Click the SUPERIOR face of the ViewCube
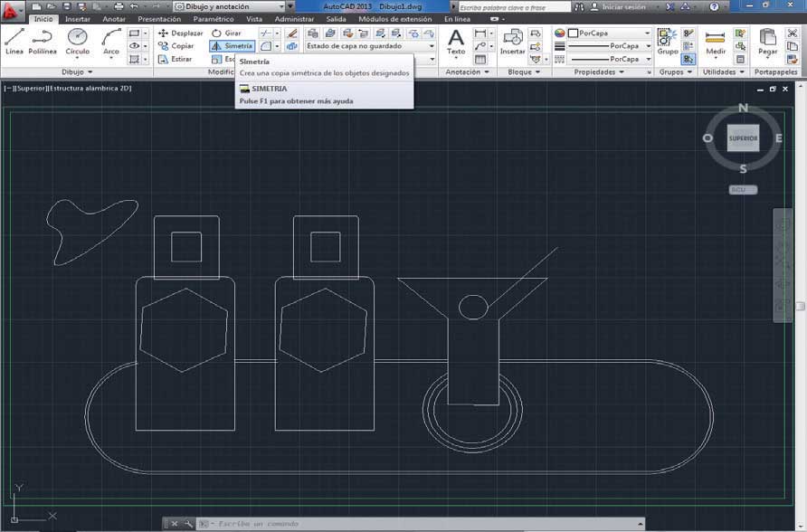This screenshot has width=807, height=532. 743,138
